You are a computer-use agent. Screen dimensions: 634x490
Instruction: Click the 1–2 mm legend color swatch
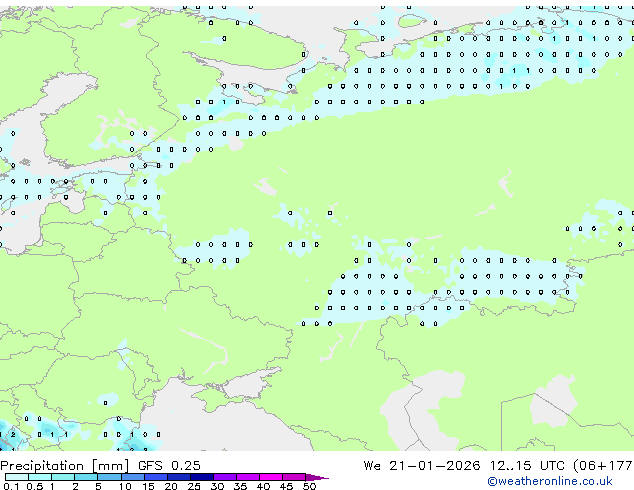point(63,477)
